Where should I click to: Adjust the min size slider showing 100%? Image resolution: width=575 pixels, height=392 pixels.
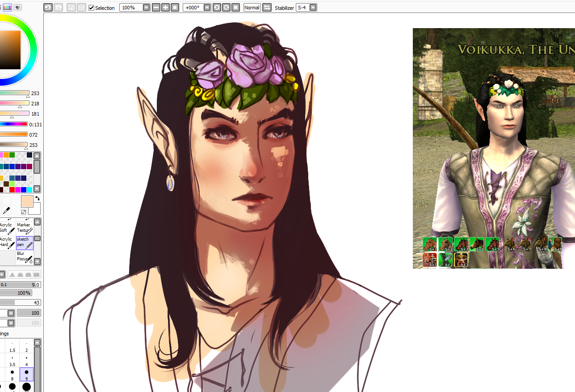(16, 293)
